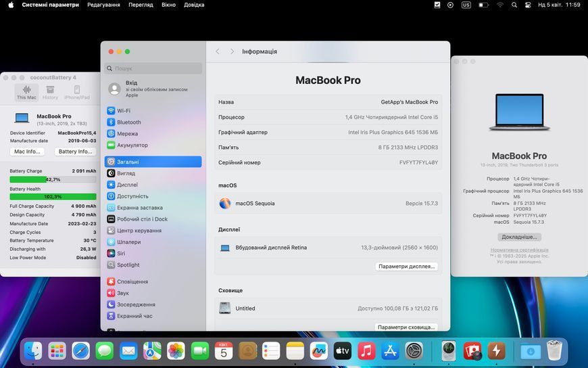Click the macOS Sequoia version row
Viewport: 588px width, 368px height.
[328, 203]
